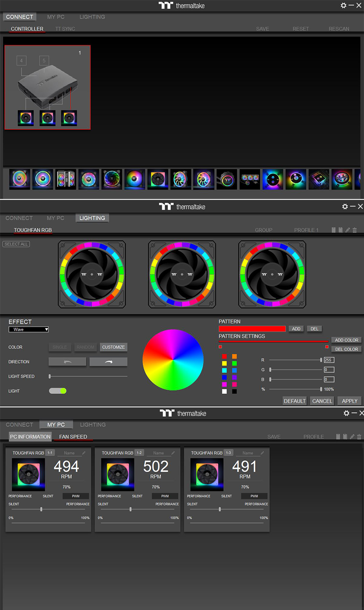Switch to LIGHTING tab in top window
364x610 pixels.
pos(92,17)
